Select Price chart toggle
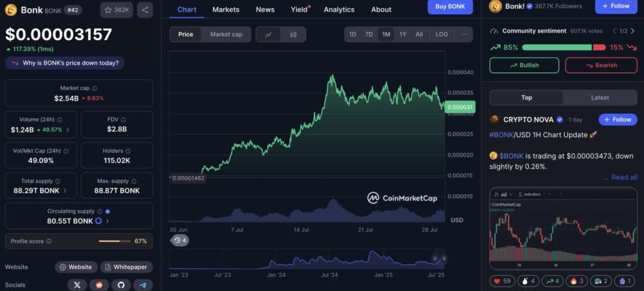 [x=186, y=35]
